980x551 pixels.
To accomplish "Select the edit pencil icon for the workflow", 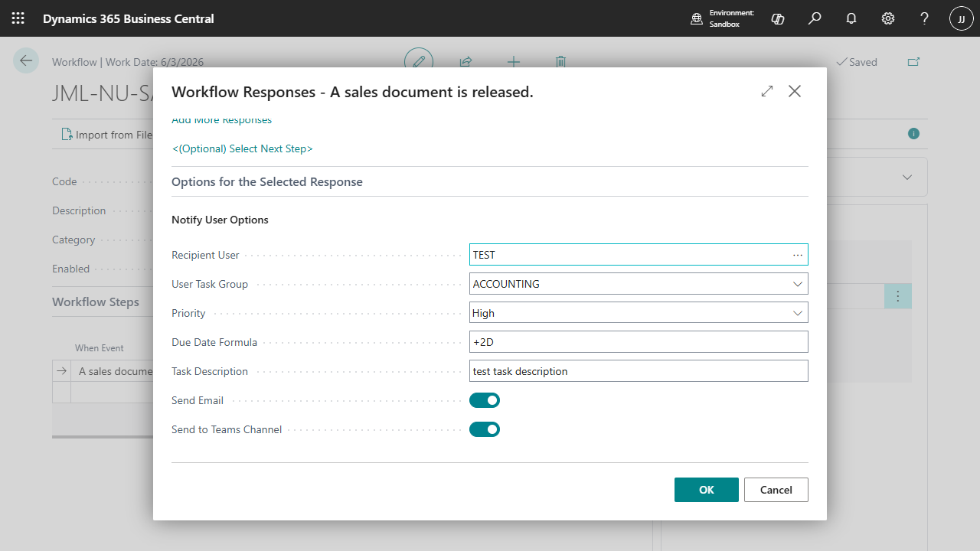I will tap(419, 62).
